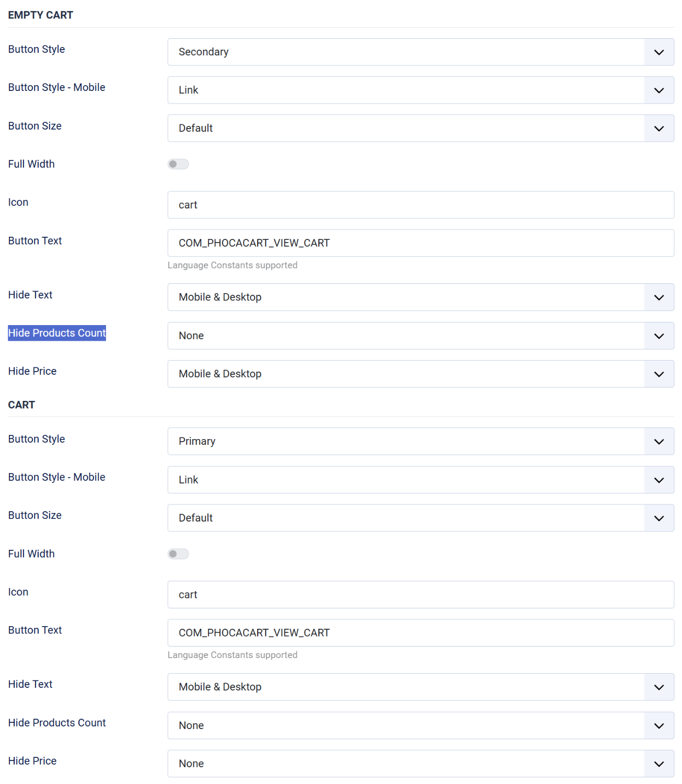Open Empty Cart Button Size dropdown

point(420,128)
